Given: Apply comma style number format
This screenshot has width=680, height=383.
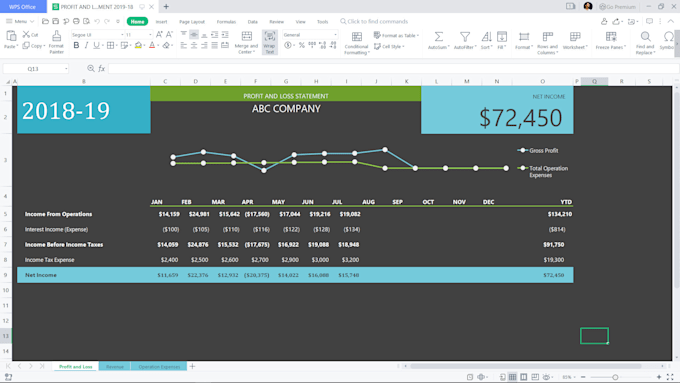Looking at the screenshot, I should [312, 46].
